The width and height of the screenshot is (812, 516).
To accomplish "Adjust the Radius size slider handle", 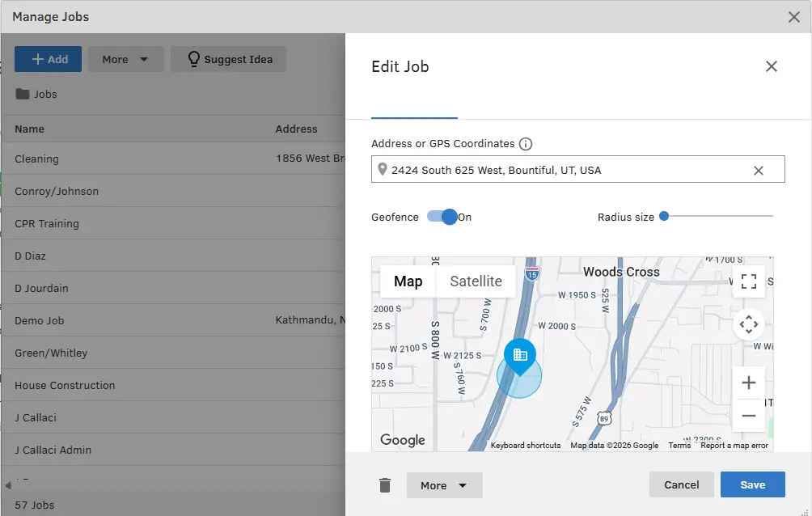I will 664,216.
